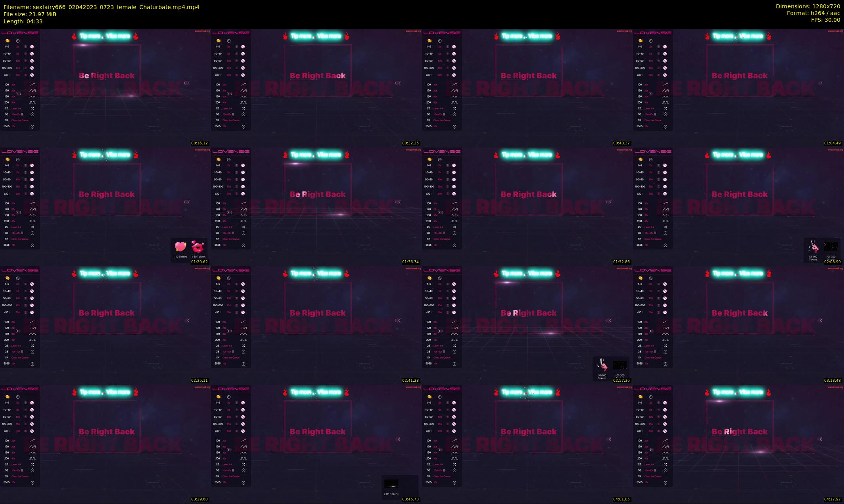Image resolution: width=844 pixels, height=504 pixels.
Task: Click the Tip more, Vibe more banner in the 01:20.62 frame
Action: (105, 155)
